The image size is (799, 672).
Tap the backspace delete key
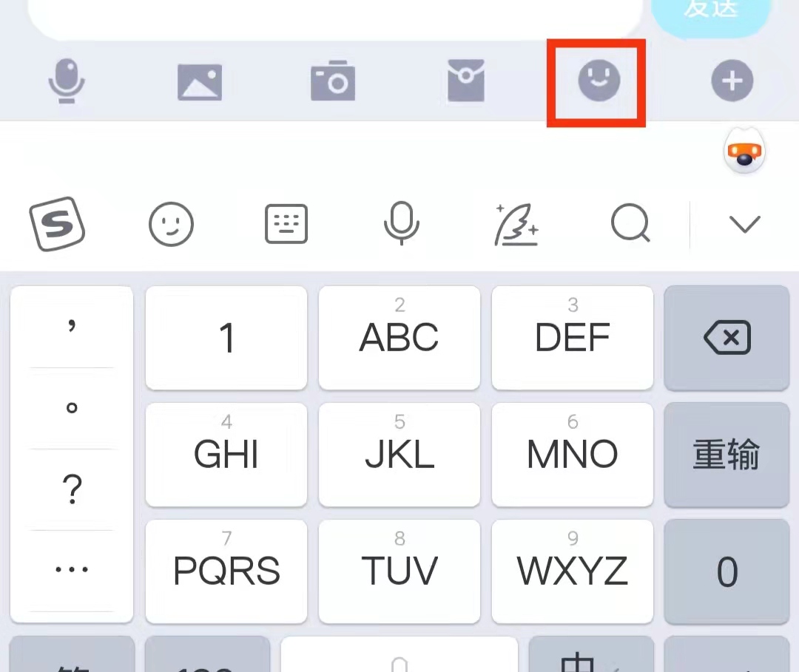pos(726,338)
